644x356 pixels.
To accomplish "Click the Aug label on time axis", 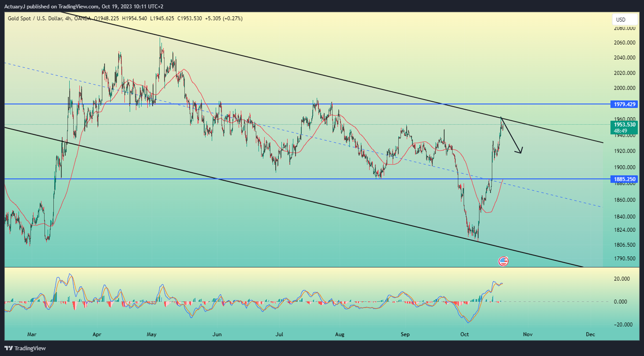I will [339, 334].
